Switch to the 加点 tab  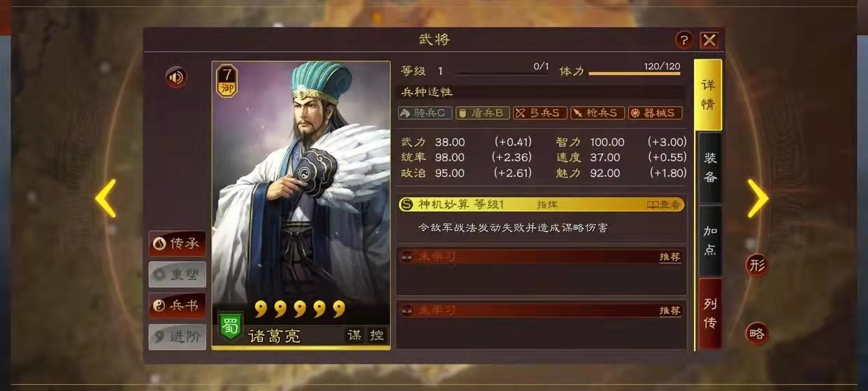tap(710, 241)
